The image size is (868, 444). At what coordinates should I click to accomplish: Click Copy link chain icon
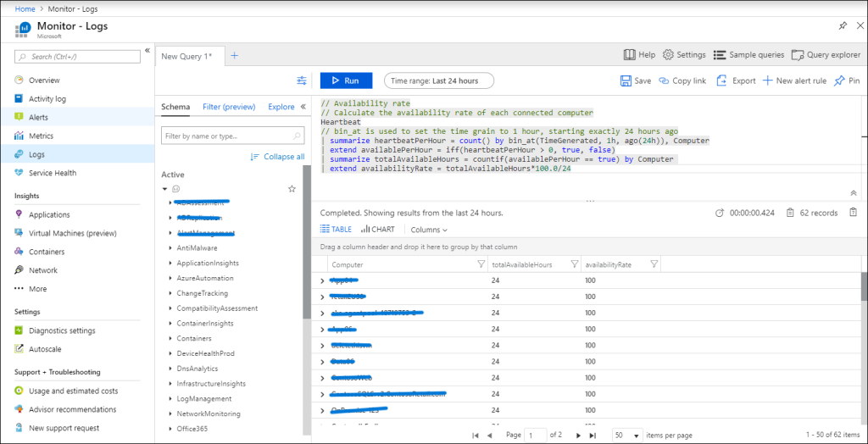tap(665, 80)
